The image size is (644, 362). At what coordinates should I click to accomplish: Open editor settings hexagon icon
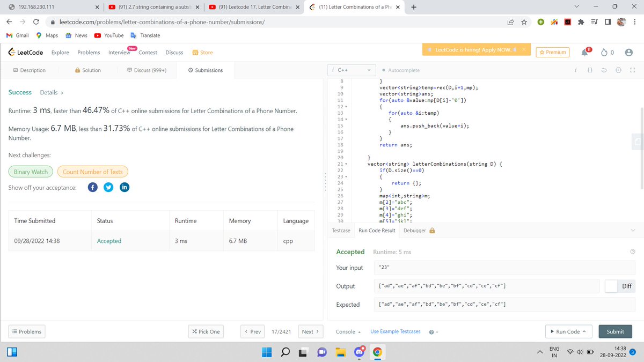click(618, 70)
